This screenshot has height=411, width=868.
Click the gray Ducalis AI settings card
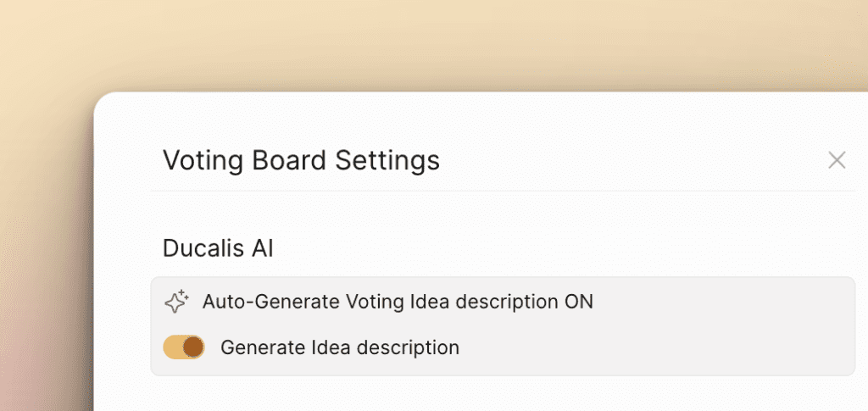pos(503,326)
